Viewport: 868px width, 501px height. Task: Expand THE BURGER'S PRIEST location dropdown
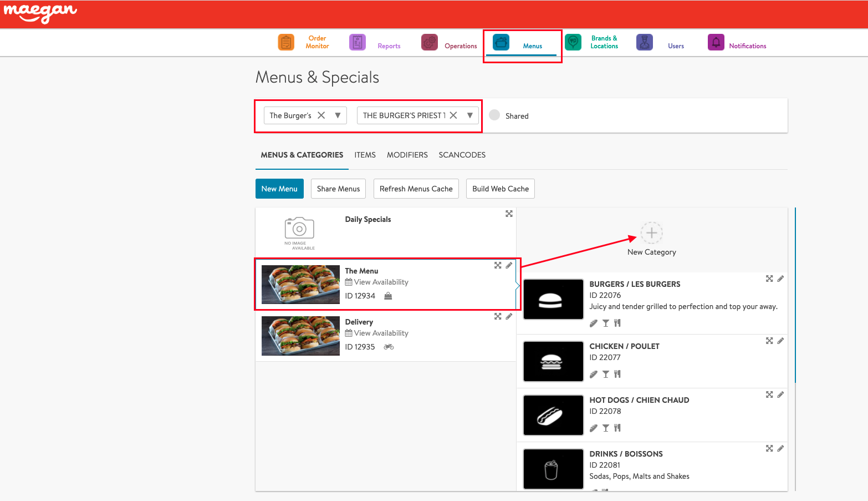point(470,115)
